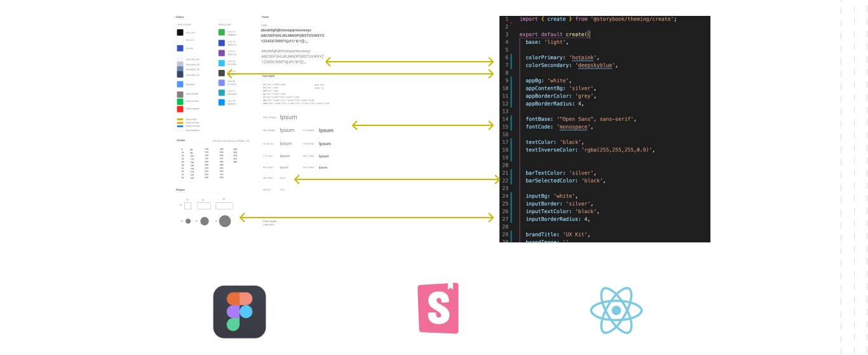Click the base: 'light' code line

click(547, 42)
